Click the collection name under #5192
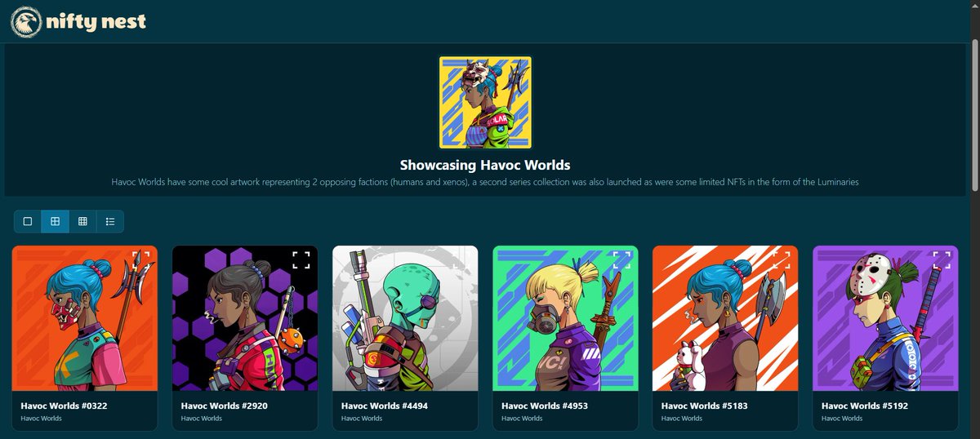 pyautogui.click(x=841, y=419)
